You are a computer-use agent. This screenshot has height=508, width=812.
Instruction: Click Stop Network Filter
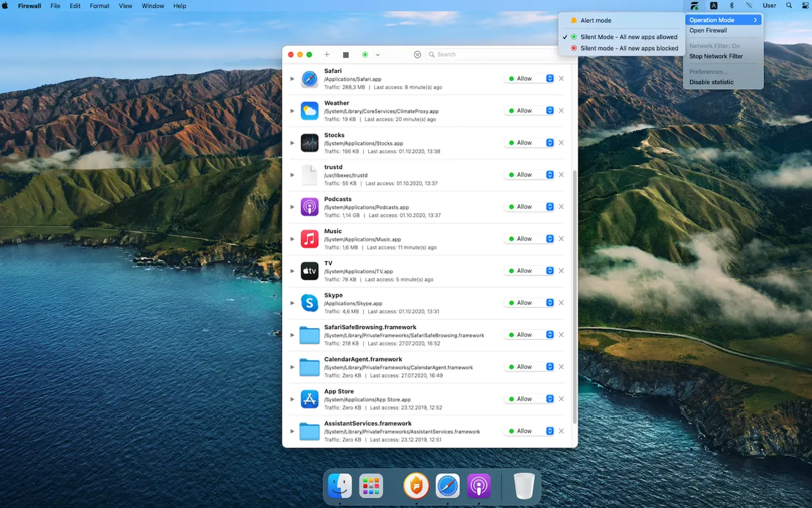click(x=715, y=56)
